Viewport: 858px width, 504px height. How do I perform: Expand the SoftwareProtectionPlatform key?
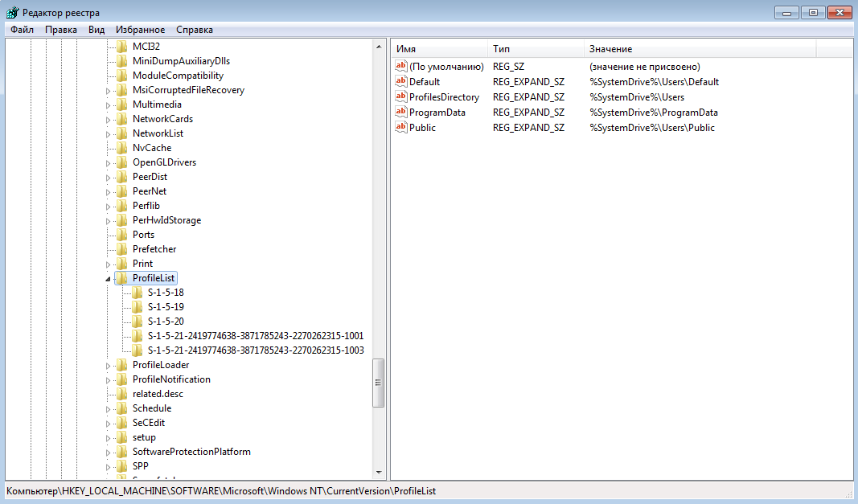pos(108,452)
